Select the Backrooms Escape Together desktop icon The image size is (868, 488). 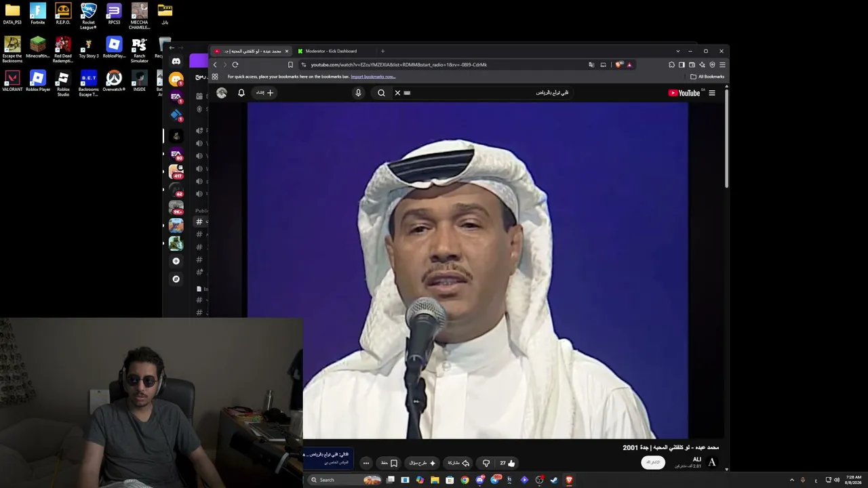pyautogui.click(x=88, y=83)
